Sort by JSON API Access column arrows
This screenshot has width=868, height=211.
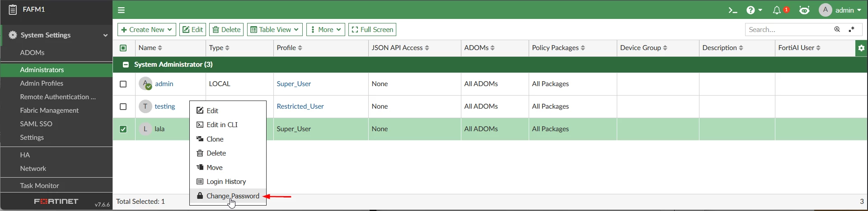(x=427, y=48)
